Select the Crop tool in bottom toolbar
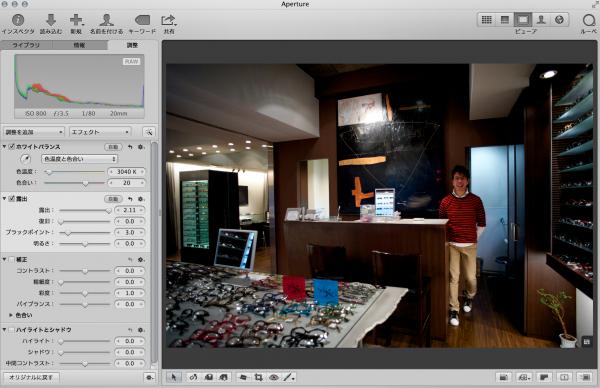The image size is (600, 388). coord(259,377)
